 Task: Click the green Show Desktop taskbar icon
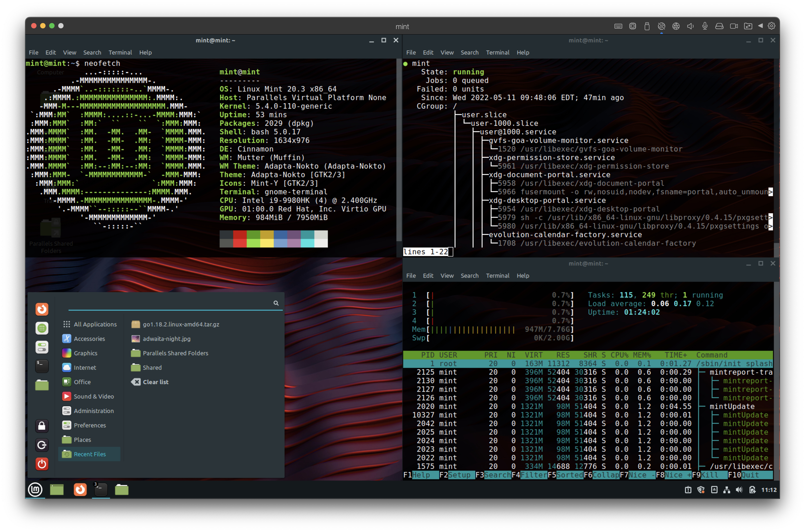[57, 490]
